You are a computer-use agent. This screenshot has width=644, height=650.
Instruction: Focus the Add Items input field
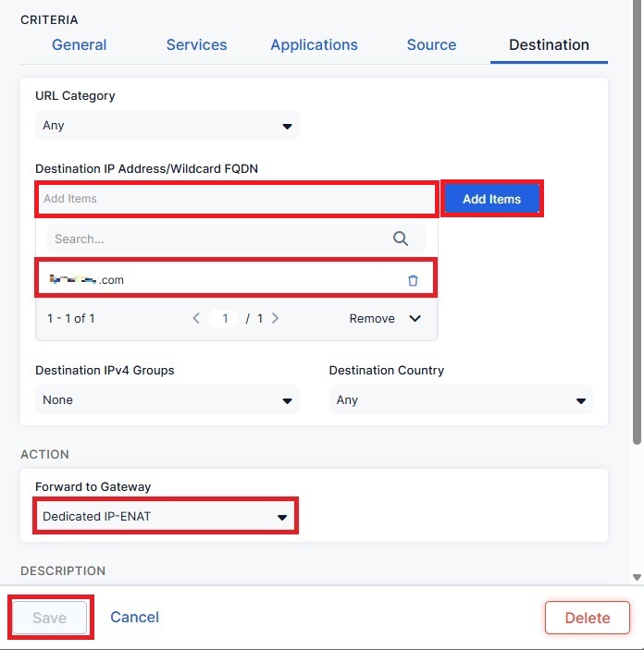(236, 199)
